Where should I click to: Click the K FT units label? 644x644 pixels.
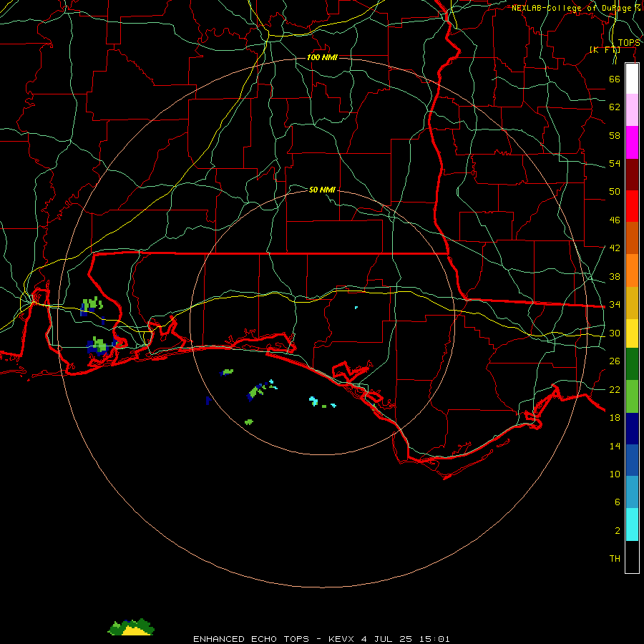click(x=605, y=50)
